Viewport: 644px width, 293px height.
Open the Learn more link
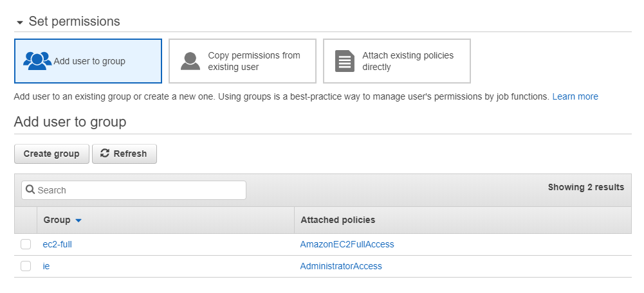(575, 96)
